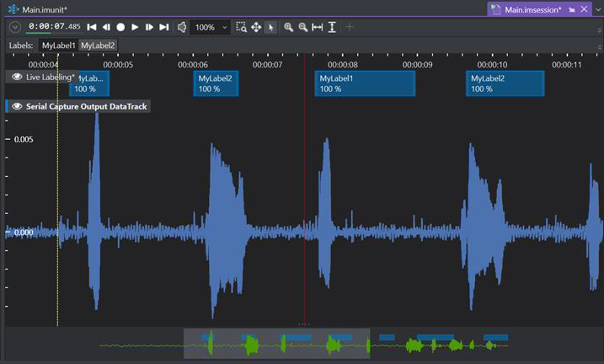Select the MyLabel2 segment near 00:00:06
Image resolution: width=604 pixels, height=364 pixels.
pyautogui.click(x=216, y=83)
